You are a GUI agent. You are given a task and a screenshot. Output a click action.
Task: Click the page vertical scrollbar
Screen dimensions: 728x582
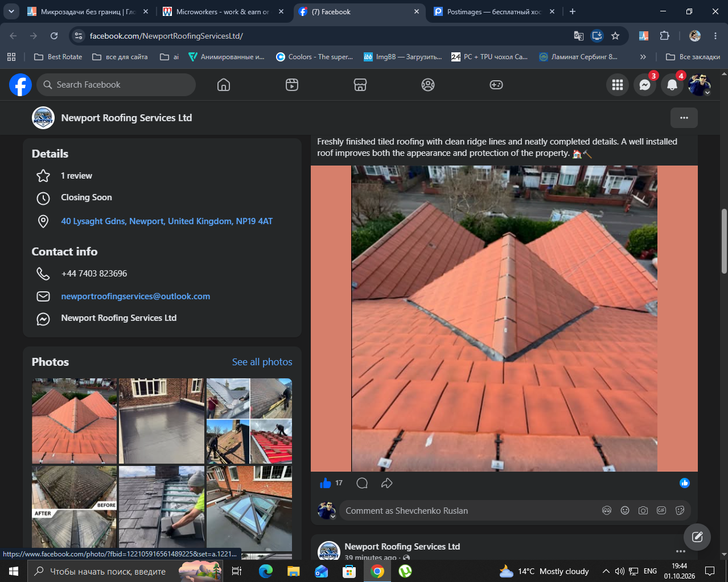(724, 242)
